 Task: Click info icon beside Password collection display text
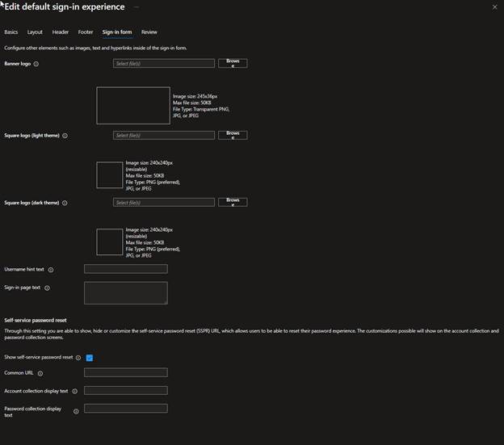(76, 411)
